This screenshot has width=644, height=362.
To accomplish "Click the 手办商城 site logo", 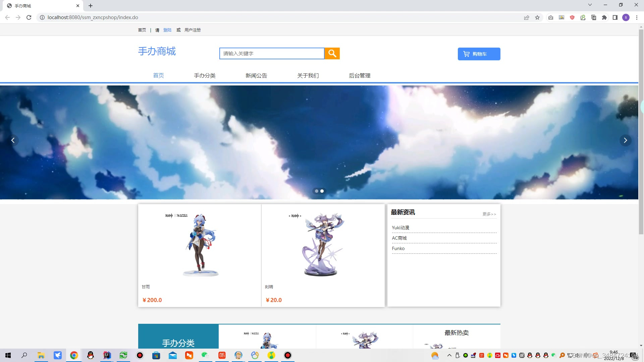I will click(x=157, y=51).
